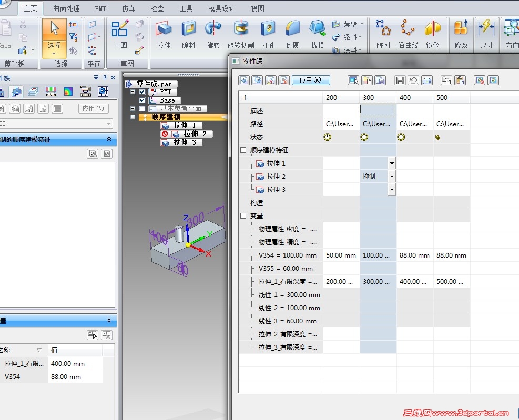Image resolution: width=519 pixels, height=420 pixels.
Task: Collapse the 顺序建模 tree node
Action: coord(133,117)
